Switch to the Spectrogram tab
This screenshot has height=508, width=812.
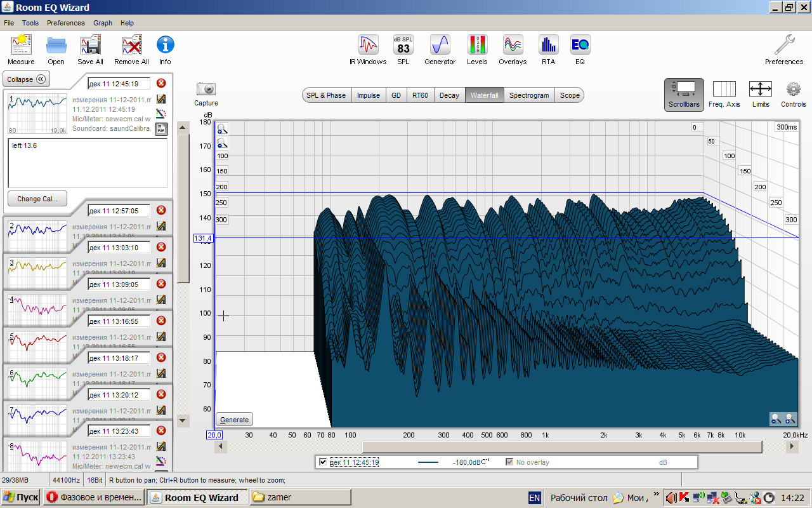click(528, 95)
